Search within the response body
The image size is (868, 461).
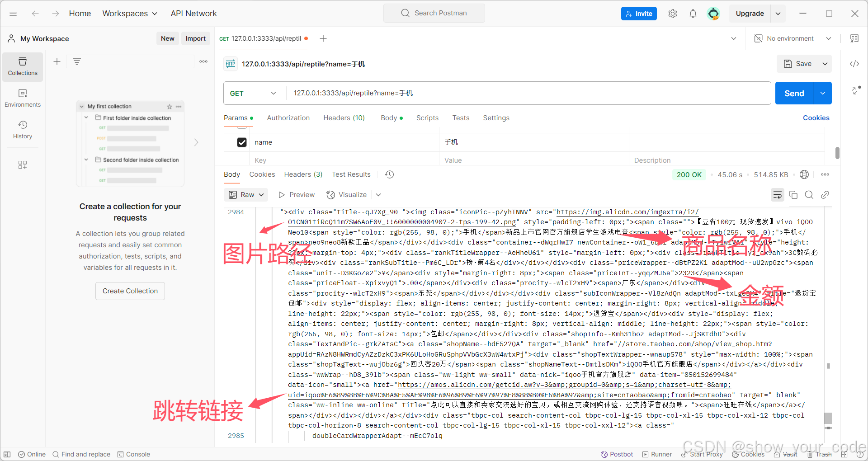coord(809,195)
